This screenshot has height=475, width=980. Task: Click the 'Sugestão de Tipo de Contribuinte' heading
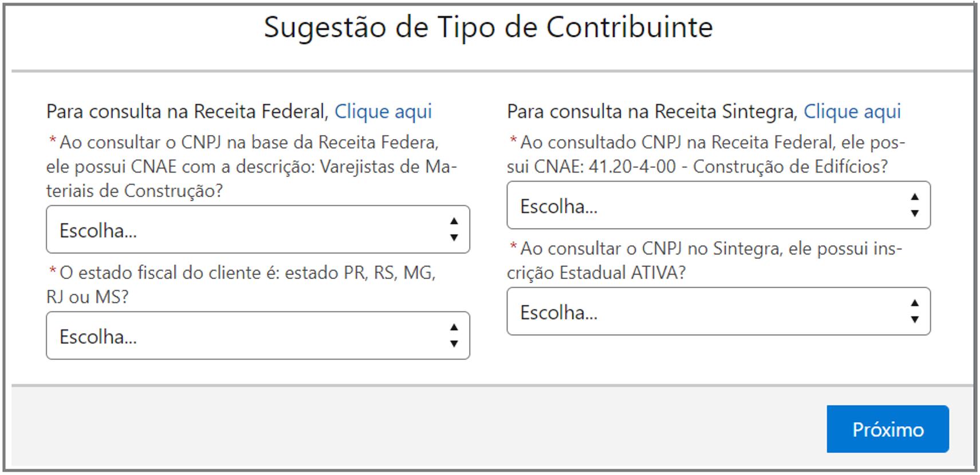coord(488,27)
